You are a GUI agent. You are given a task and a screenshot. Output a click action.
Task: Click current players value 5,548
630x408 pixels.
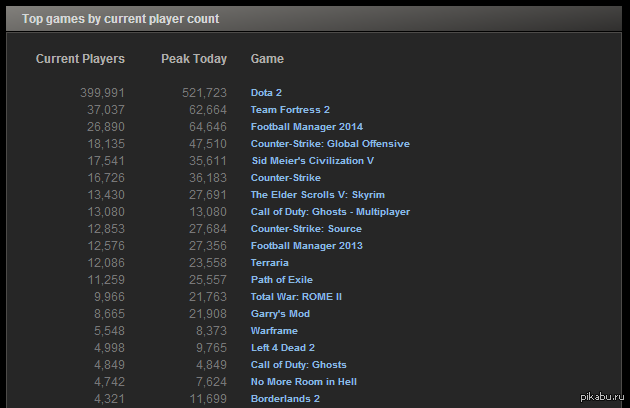109,331
